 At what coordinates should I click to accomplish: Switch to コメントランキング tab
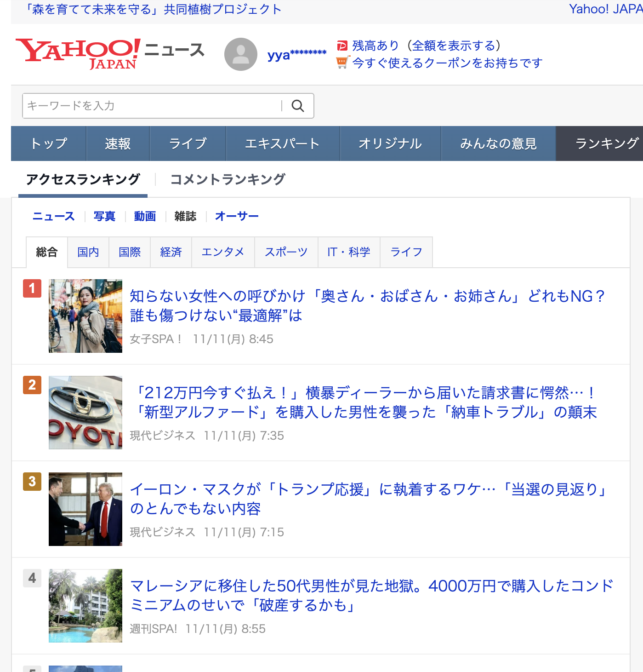coord(228,179)
